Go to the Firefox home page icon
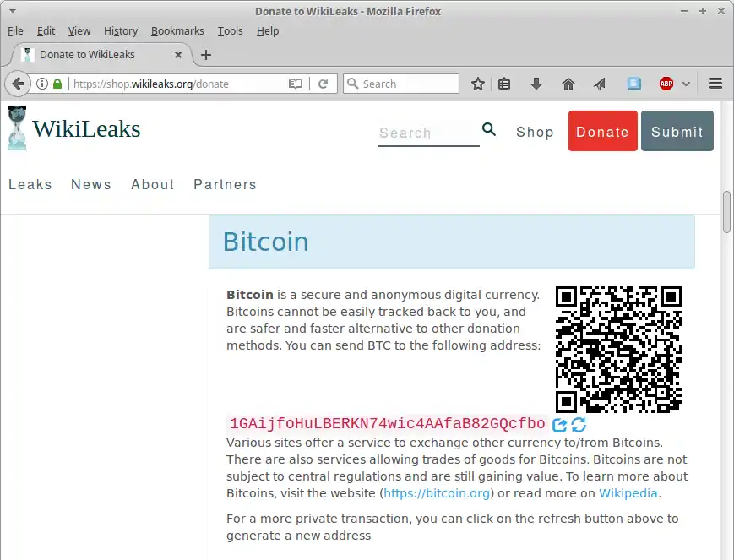Viewport: 734px width, 560px height. pyautogui.click(x=568, y=84)
